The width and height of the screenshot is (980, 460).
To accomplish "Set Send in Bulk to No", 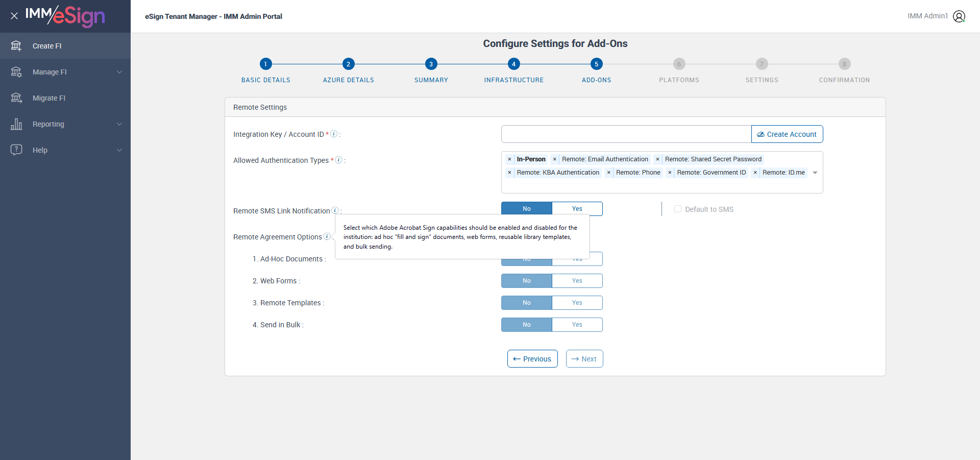I will [527, 325].
